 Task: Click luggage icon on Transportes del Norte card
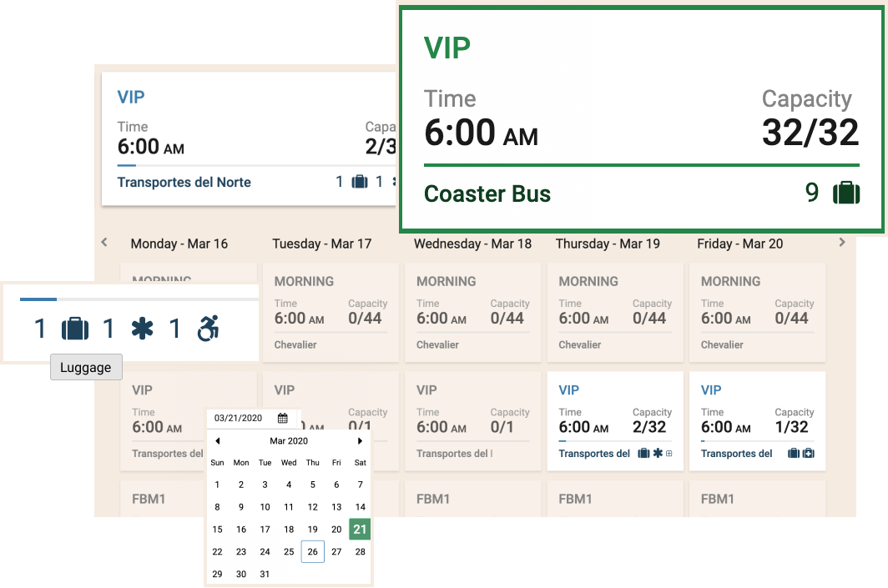pos(360,182)
